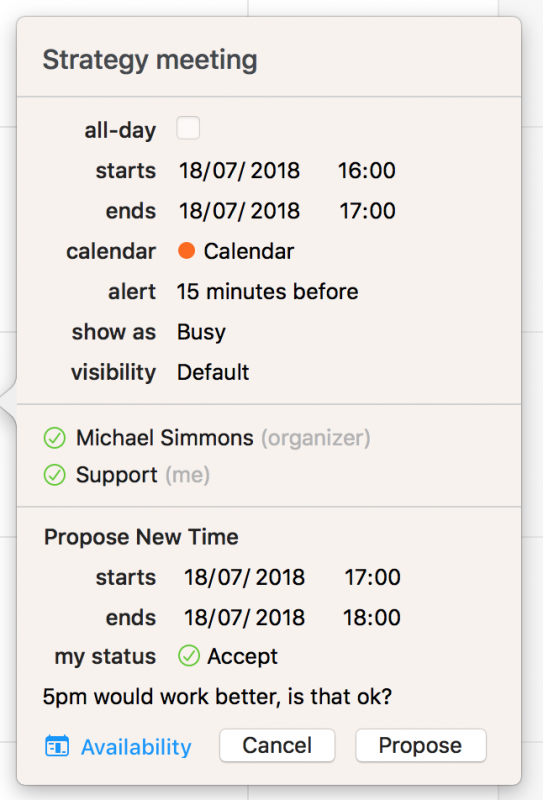
Task: Click Michael Simmons' green accepted checkmark icon
Action: tap(55, 438)
